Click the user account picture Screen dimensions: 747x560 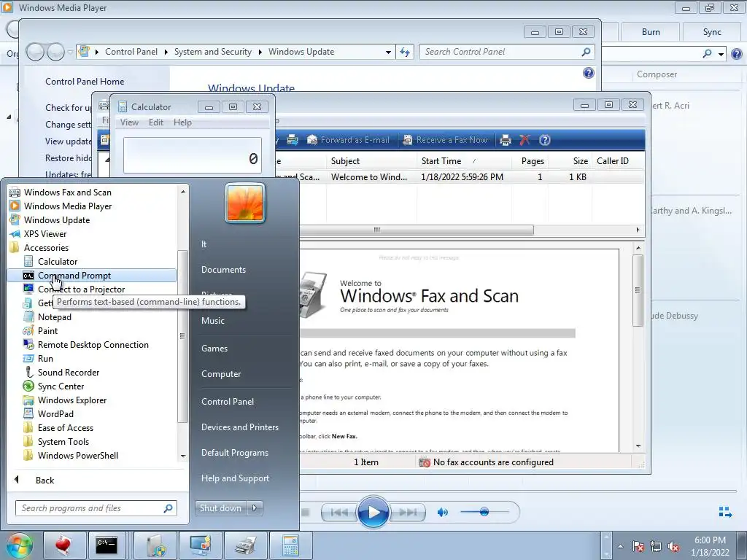pyautogui.click(x=245, y=203)
